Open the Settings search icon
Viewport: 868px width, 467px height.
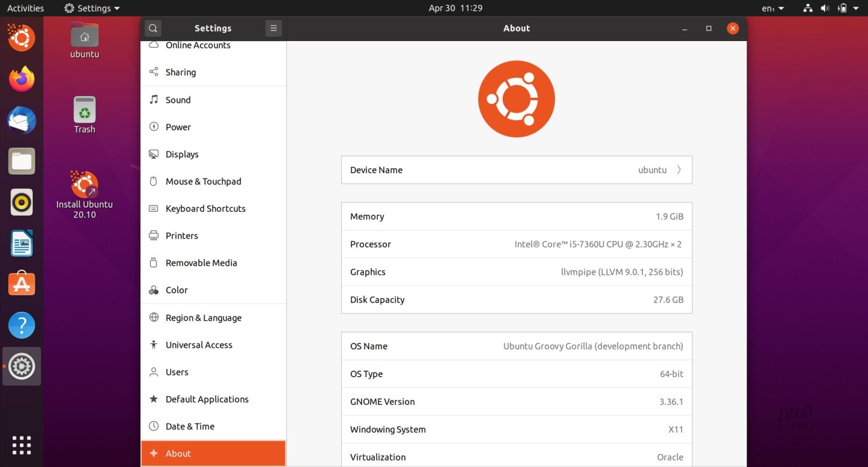pos(153,28)
